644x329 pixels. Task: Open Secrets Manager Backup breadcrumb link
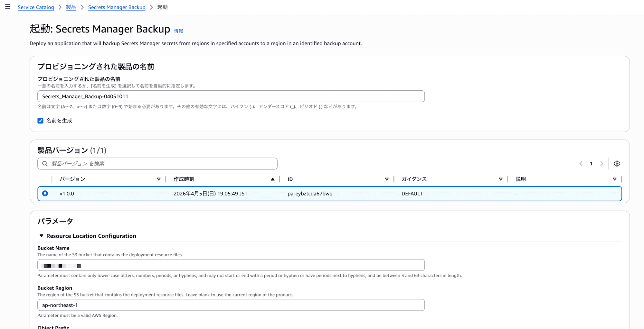[x=117, y=7]
